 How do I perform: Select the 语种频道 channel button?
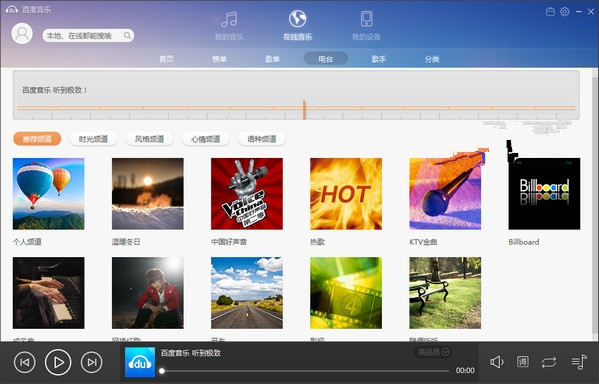(262, 139)
